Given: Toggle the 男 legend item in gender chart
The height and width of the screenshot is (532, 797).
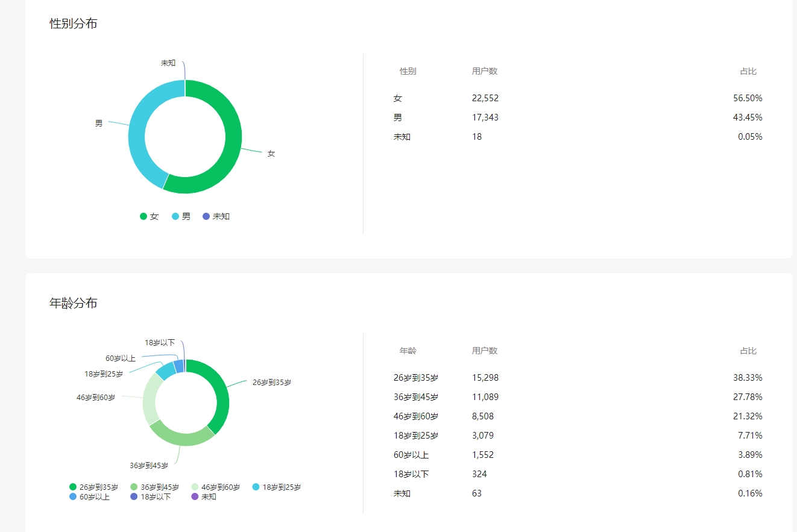Looking at the screenshot, I should (181, 216).
